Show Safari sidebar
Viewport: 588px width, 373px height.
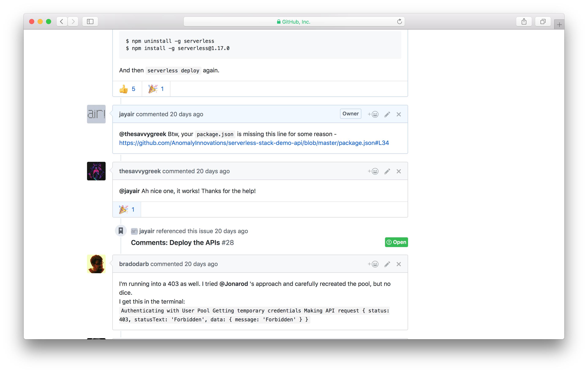point(90,22)
